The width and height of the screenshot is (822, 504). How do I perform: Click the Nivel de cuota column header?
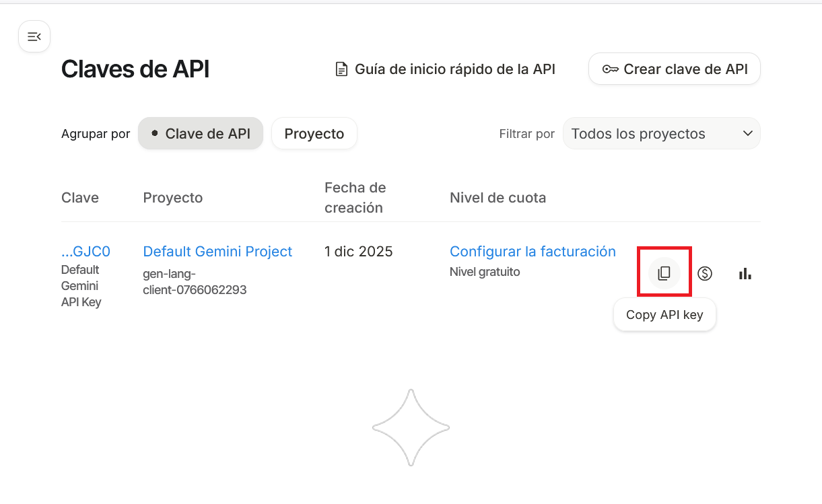pos(498,198)
